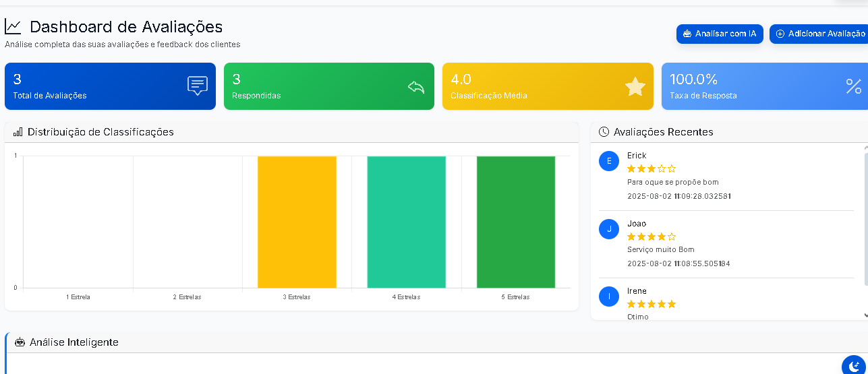Click the clock icon beside Avaliações Recentes
This screenshot has height=374, width=868.
604,132
